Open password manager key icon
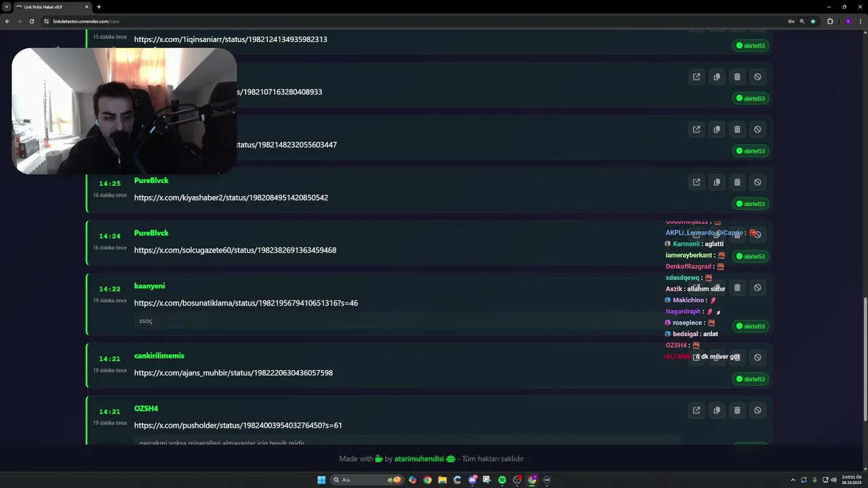The width and height of the screenshot is (868, 488). [x=791, y=21]
